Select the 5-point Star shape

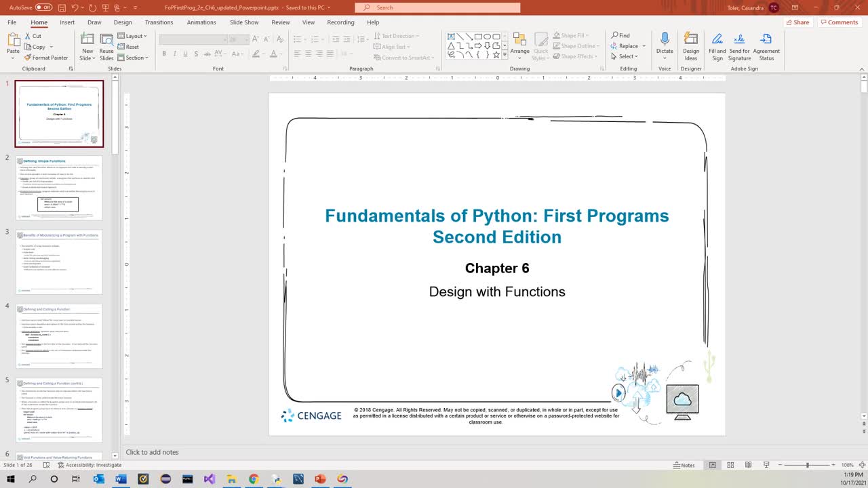click(496, 55)
